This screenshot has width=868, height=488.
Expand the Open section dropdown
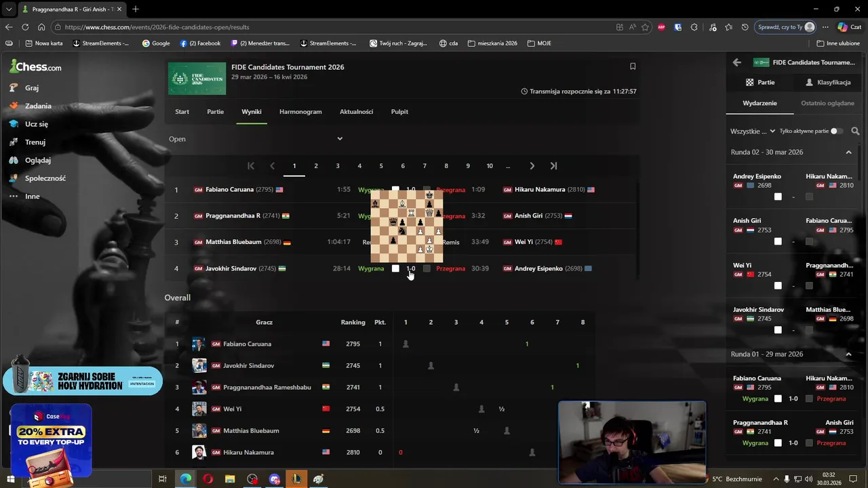(x=340, y=139)
